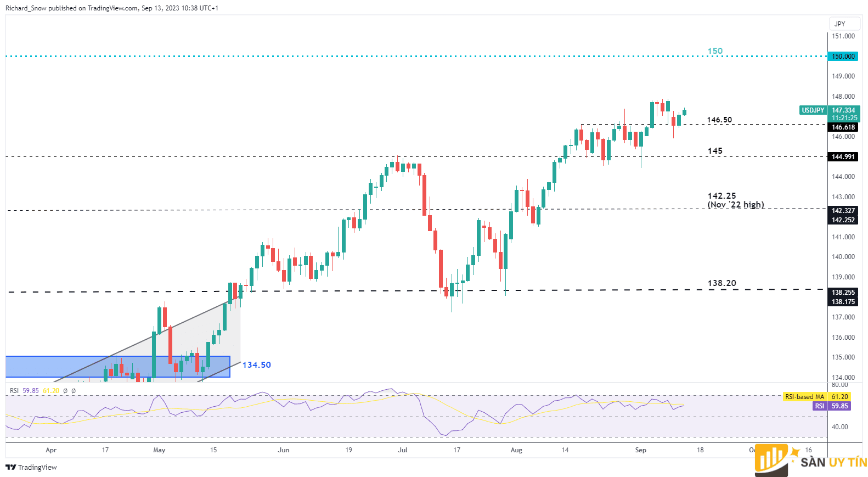Click the 136.000 price scale value

(x=843, y=338)
